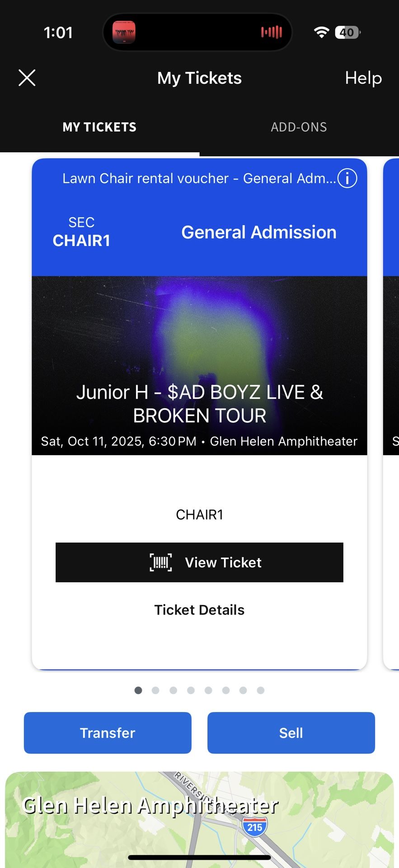
Task: Tap the barcode icon on View Ticket
Action: tap(161, 562)
